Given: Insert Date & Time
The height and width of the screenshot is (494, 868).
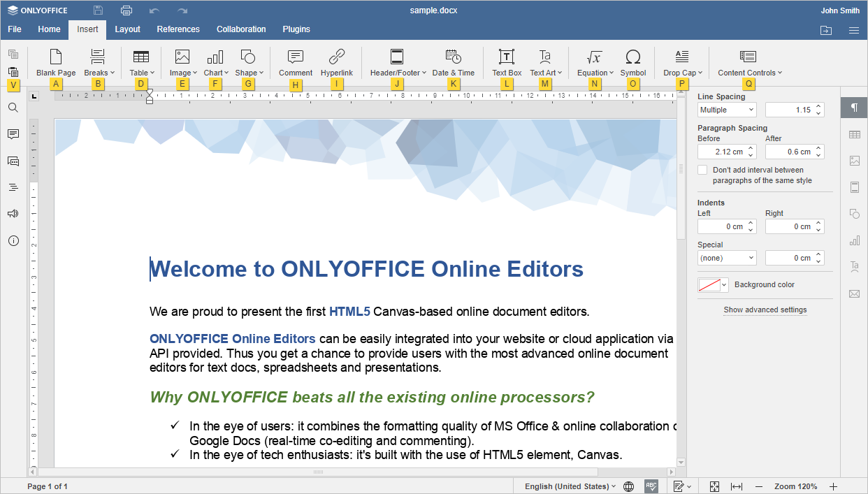Looking at the screenshot, I should (x=453, y=63).
